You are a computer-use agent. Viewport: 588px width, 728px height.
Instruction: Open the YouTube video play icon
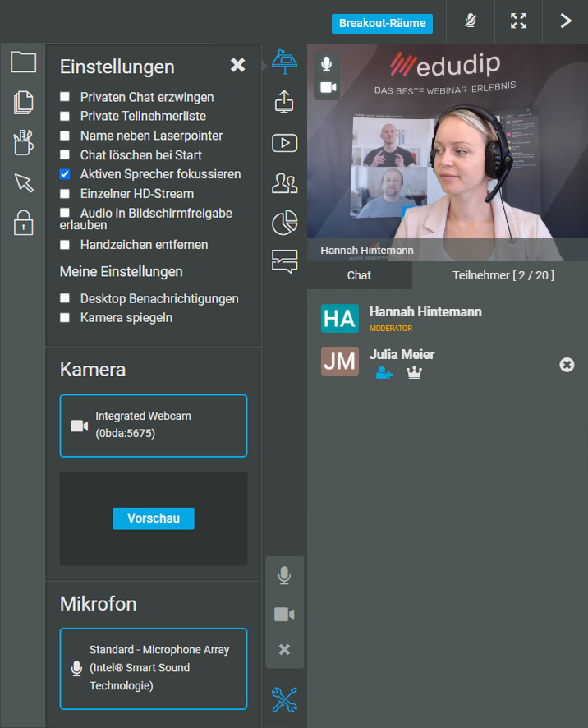[x=284, y=142]
